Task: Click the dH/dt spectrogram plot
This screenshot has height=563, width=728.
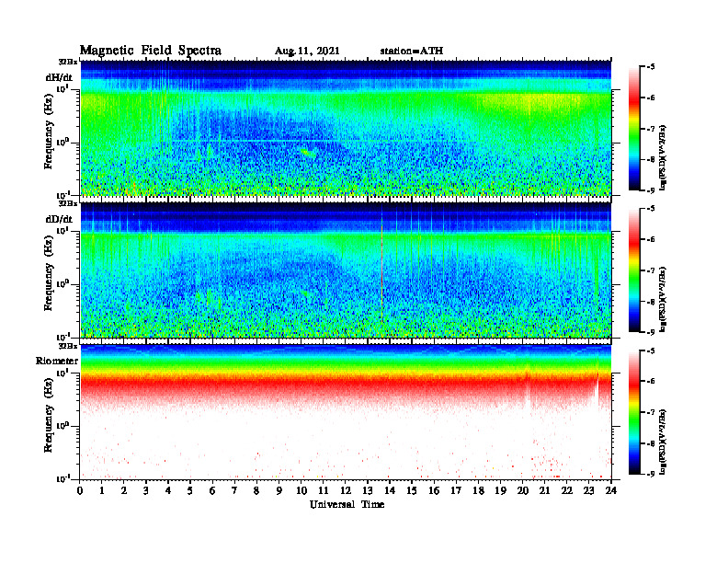Action: coord(346,128)
